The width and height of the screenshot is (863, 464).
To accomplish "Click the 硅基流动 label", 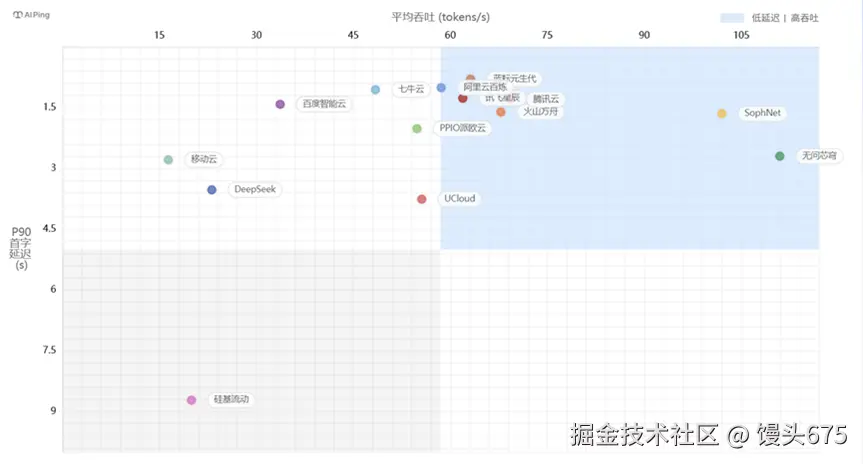I will [231, 400].
